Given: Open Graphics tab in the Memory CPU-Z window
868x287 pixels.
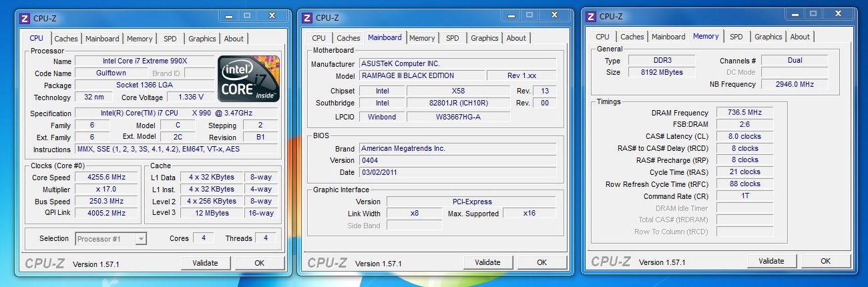Looking at the screenshot, I should 769,37.
